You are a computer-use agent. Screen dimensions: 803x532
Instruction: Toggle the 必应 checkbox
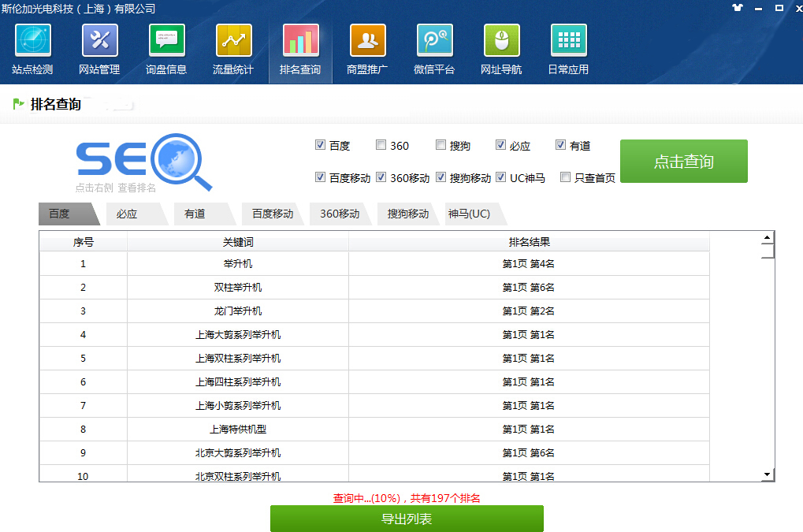click(500, 145)
